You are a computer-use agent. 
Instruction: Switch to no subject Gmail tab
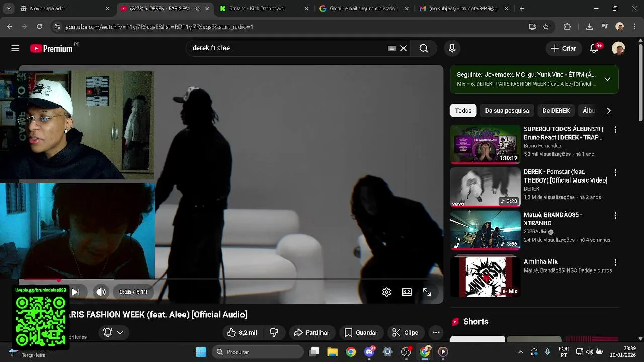click(x=464, y=9)
